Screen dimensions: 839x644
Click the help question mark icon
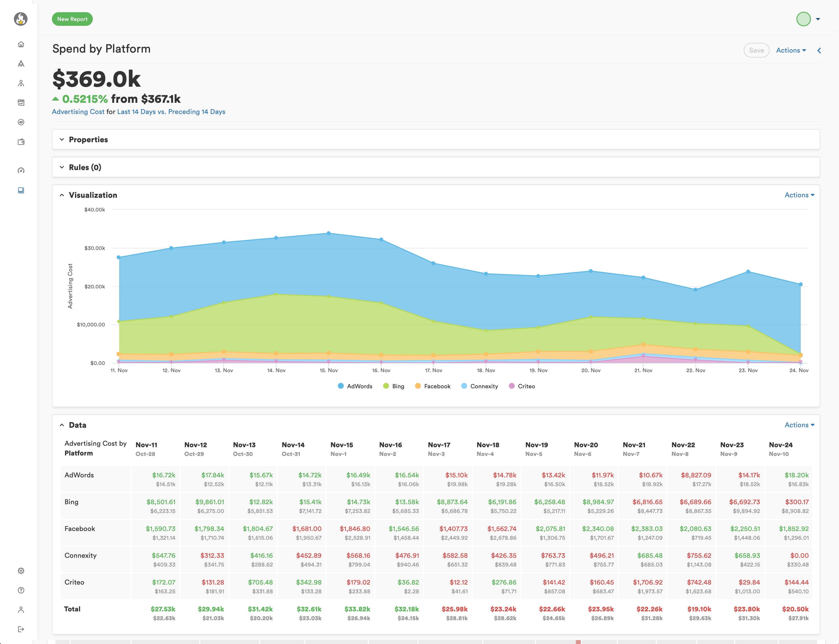pyautogui.click(x=21, y=590)
